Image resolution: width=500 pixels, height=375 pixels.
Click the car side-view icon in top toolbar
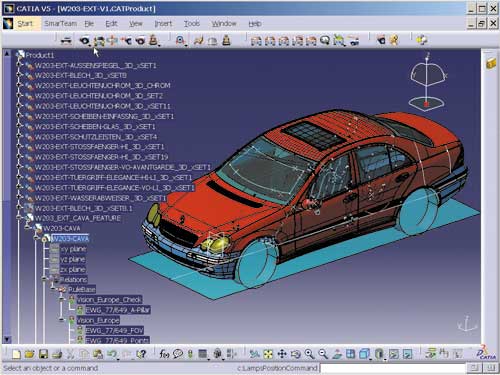pyautogui.click(x=66, y=40)
